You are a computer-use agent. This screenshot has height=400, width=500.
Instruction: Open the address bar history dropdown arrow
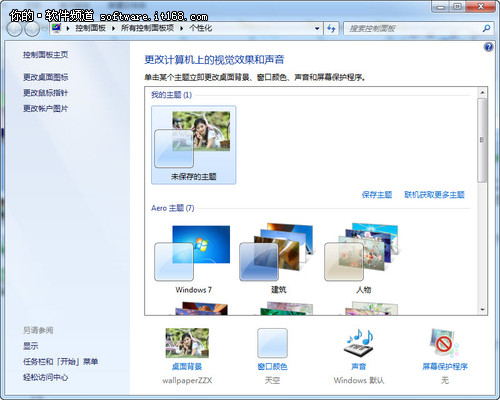pos(317,29)
